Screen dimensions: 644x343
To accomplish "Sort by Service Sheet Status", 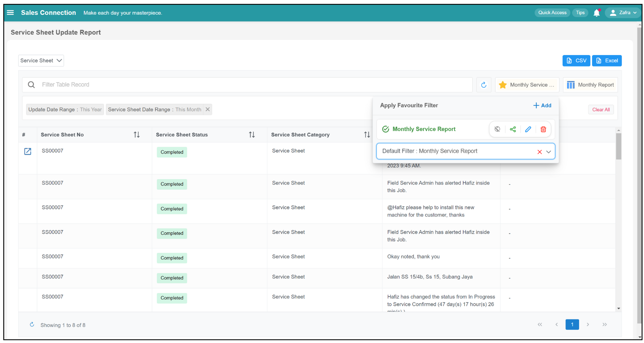I will coord(252,135).
